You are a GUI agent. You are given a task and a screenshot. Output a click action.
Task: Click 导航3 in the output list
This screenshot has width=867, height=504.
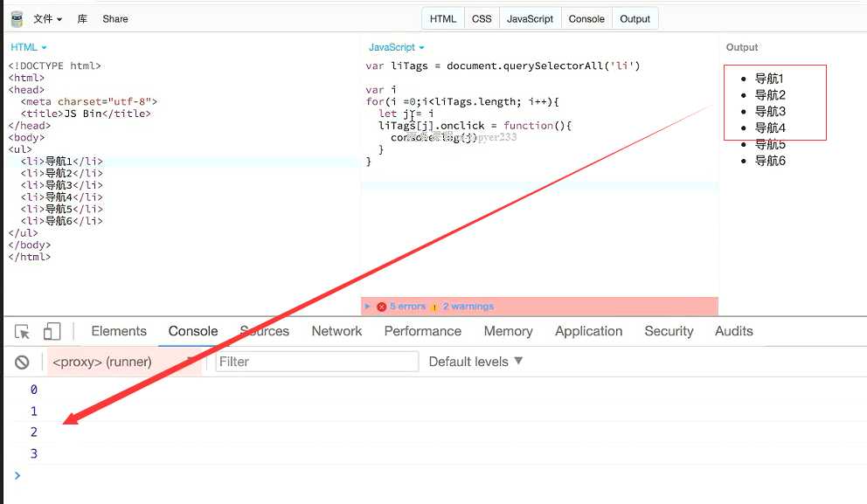770,112
